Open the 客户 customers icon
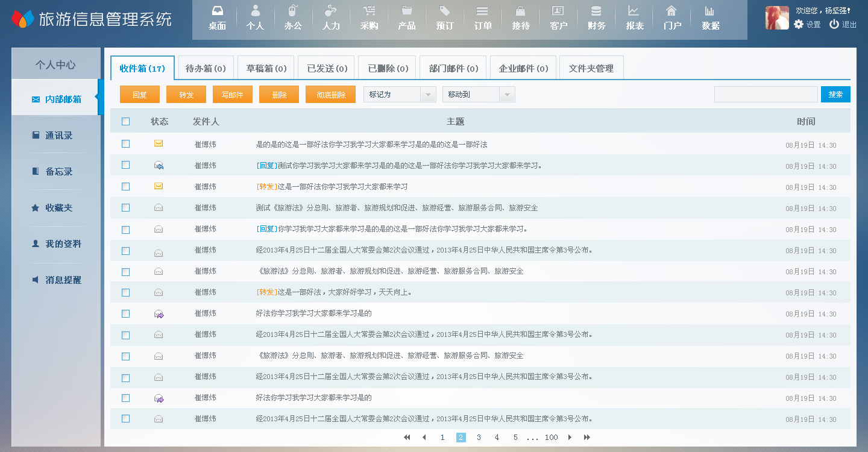Image resolution: width=868 pixels, height=452 pixels. 559,18
